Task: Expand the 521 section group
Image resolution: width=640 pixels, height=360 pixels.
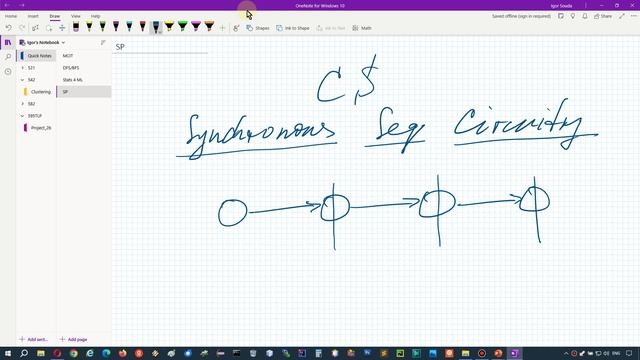Action: [23, 68]
